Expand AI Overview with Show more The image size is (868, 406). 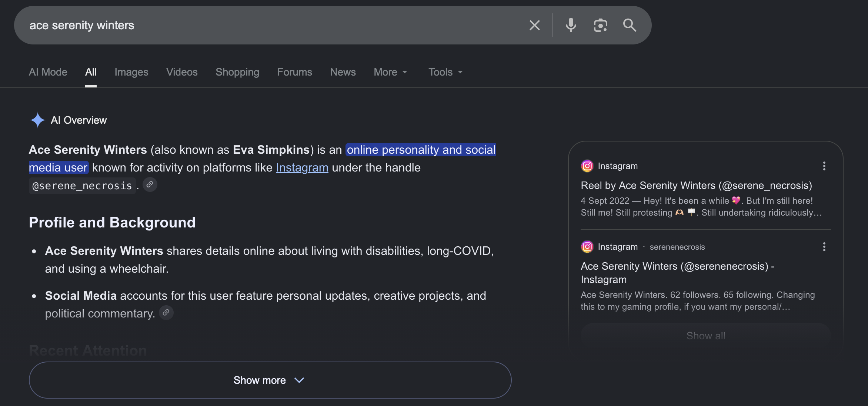pos(270,380)
